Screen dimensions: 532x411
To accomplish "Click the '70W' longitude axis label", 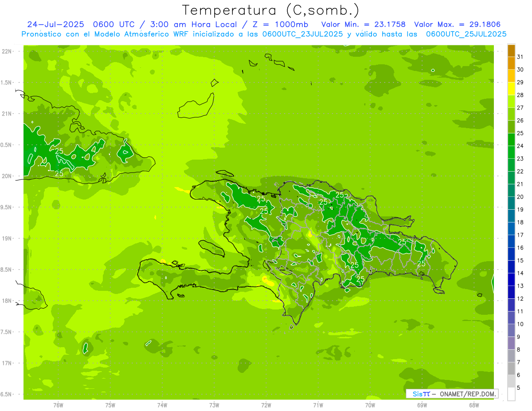I will click(x=370, y=405).
